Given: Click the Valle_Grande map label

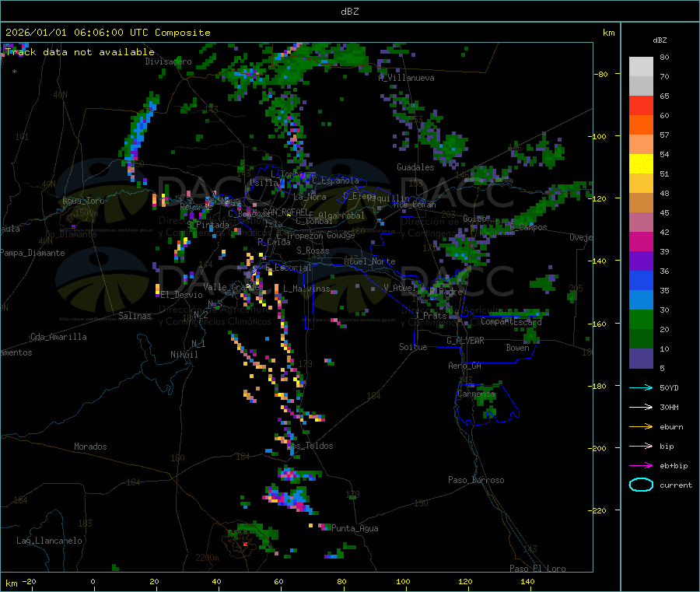Looking at the screenshot, I should pyautogui.click(x=231, y=287).
